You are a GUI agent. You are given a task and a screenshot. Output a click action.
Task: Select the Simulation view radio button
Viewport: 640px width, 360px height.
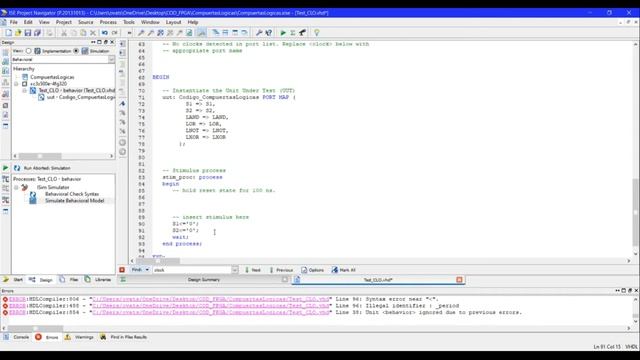[x=76, y=51]
